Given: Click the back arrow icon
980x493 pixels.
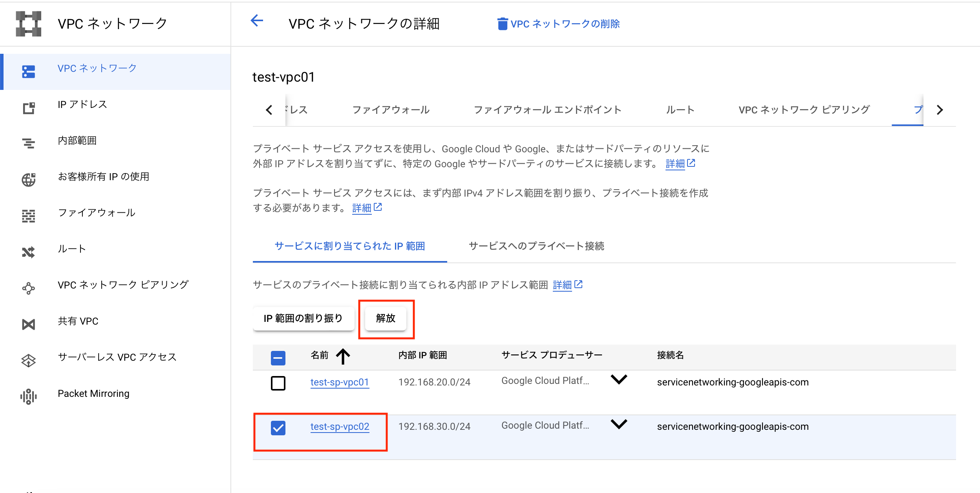Looking at the screenshot, I should coord(257,21).
